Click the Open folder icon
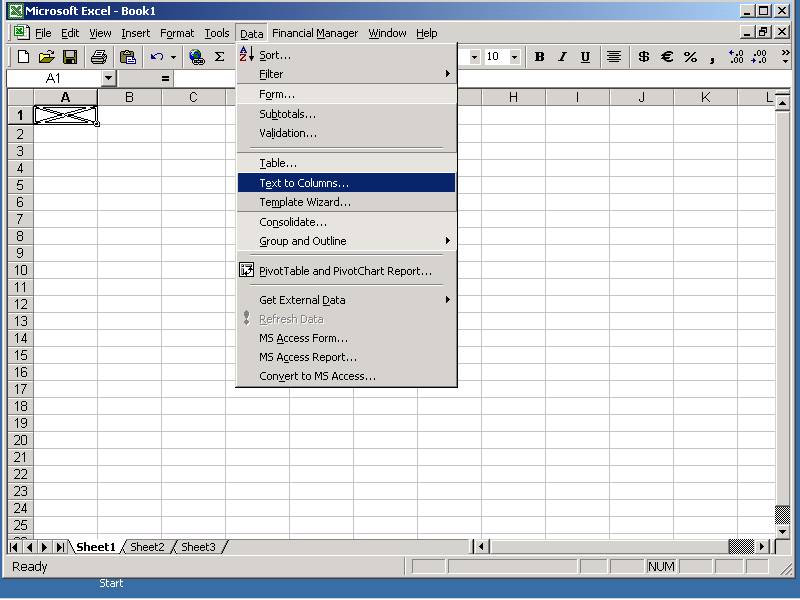800x600 pixels. [46, 57]
